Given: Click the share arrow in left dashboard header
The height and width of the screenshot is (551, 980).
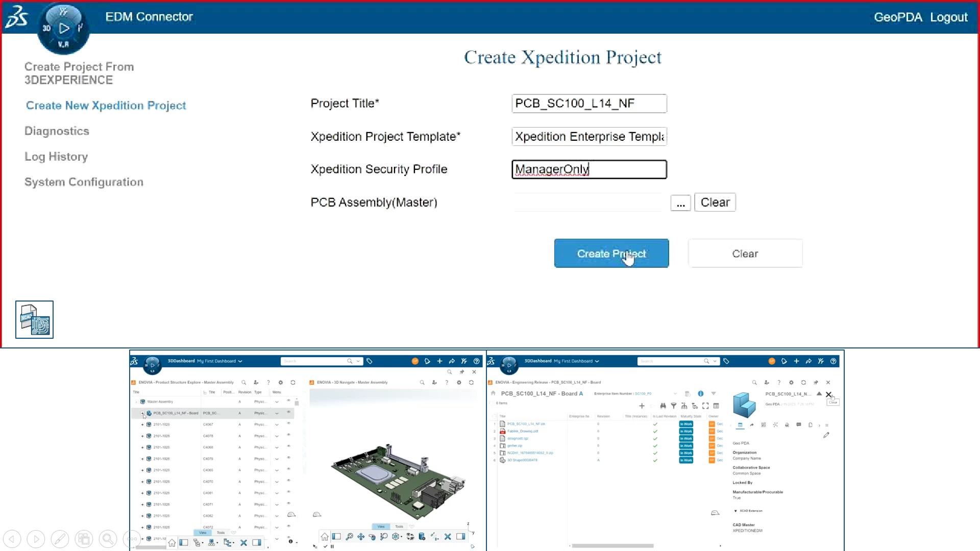Looking at the screenshot, I should pos(452,361).
